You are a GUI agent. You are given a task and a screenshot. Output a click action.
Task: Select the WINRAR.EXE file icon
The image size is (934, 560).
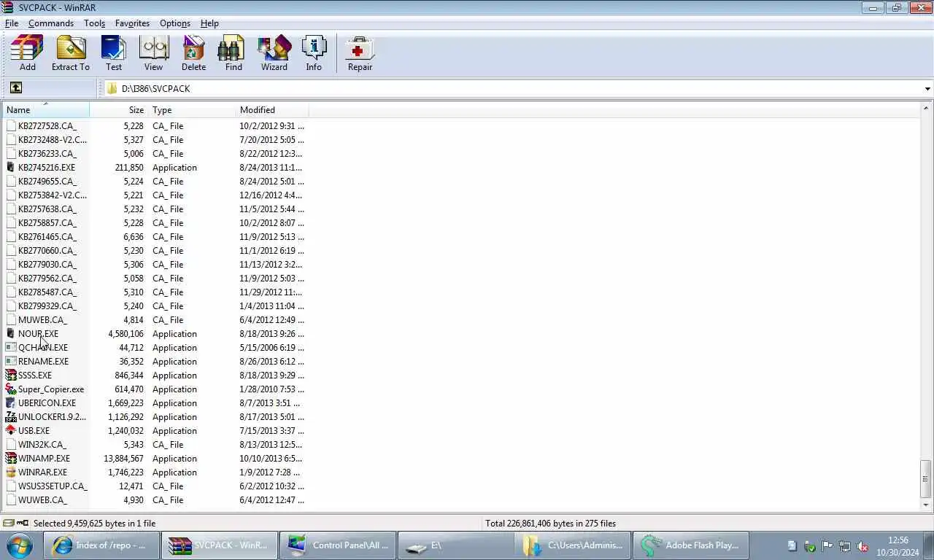pyautogui.click(x=11, y=472)
